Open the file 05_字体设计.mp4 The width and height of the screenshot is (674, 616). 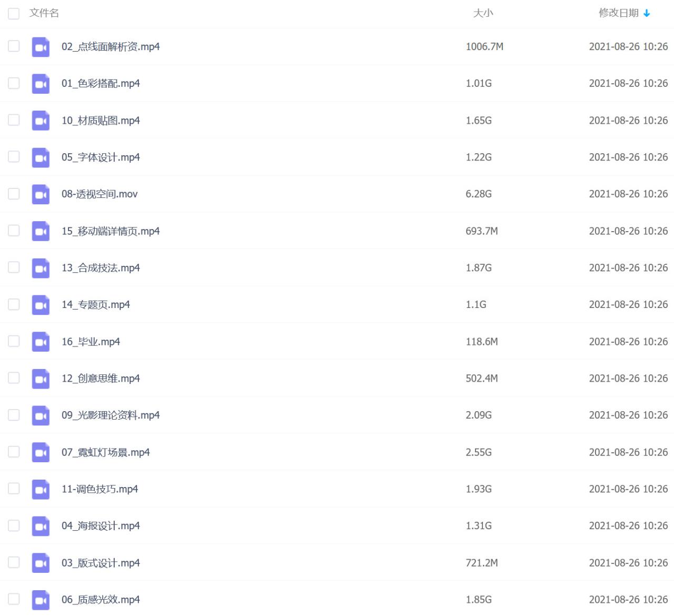[x=101, y=157]
